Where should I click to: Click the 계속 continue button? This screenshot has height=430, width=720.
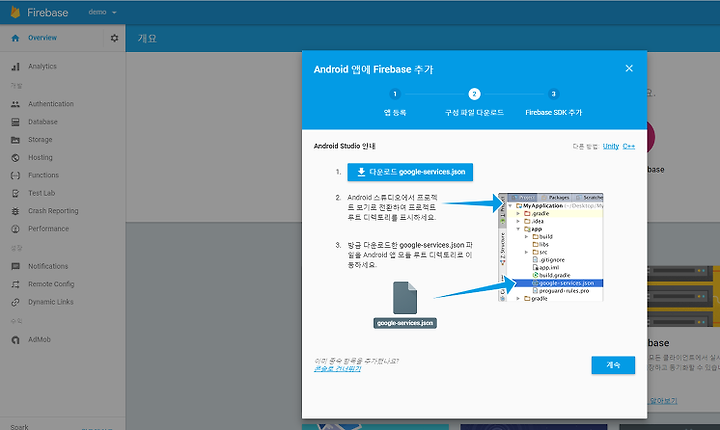pos(613,365)
